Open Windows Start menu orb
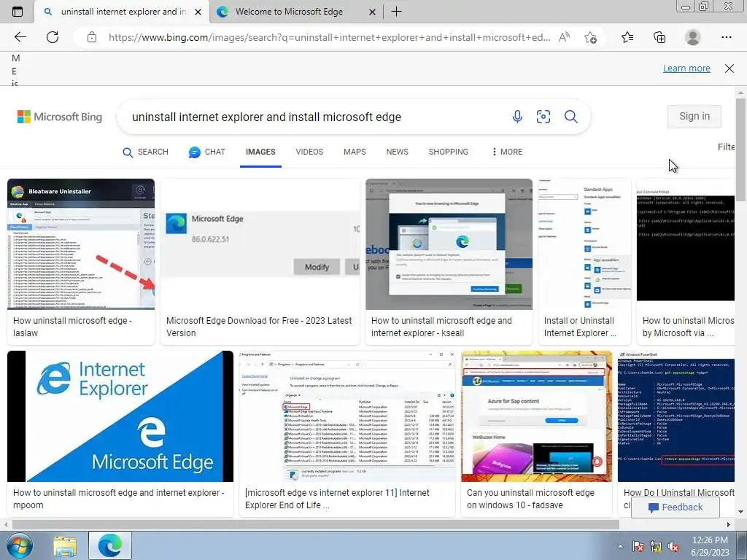This screenshot has height=560, width=747. click(19, 545)
